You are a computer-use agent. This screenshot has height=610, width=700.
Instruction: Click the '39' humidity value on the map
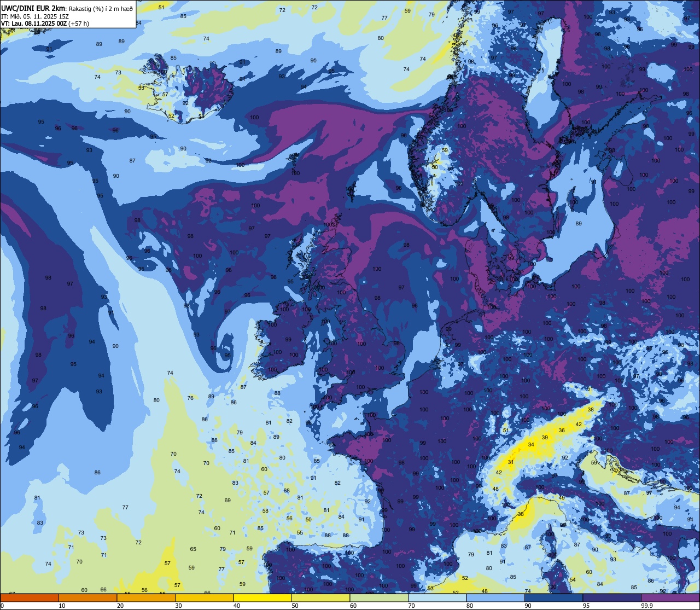coord(545,437)
